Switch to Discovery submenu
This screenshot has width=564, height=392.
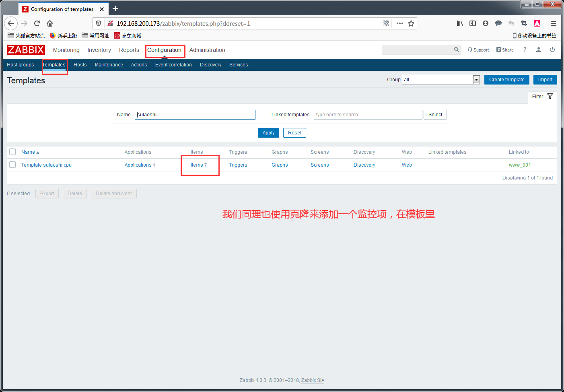[x=210, y=65]
